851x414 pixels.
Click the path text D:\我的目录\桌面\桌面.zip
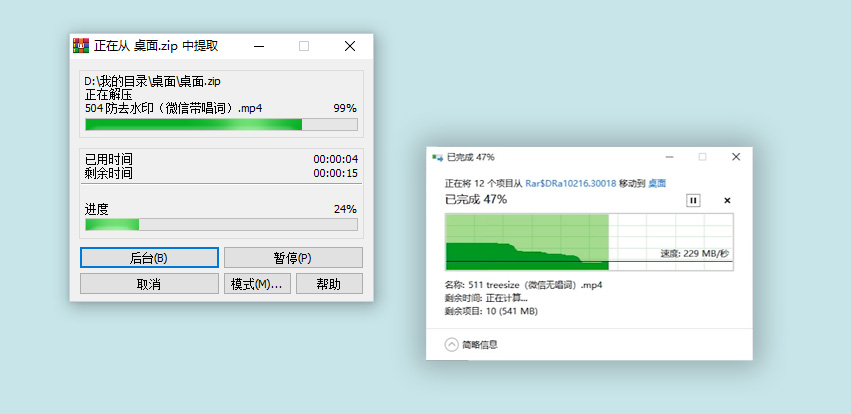coord(153,82)
